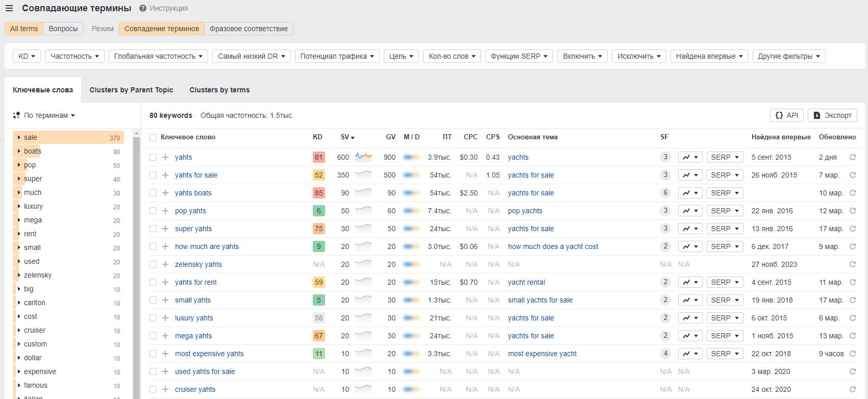This screenshot has height=399, width=868.
Task: Refresh the zelensky yahts row
Action: click(852, 264)
